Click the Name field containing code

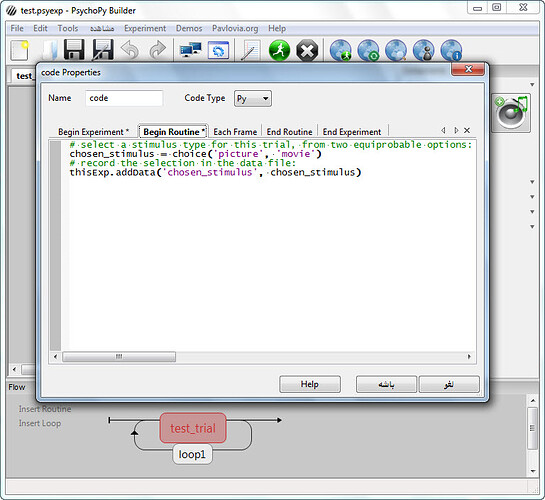[x=124, y=98]
